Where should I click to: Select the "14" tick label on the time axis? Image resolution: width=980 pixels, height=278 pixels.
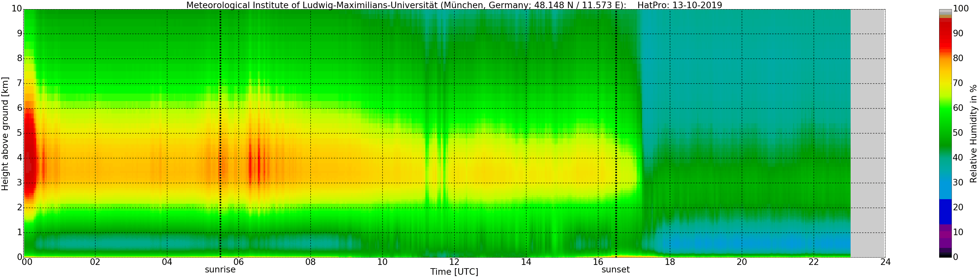[526, 262]
